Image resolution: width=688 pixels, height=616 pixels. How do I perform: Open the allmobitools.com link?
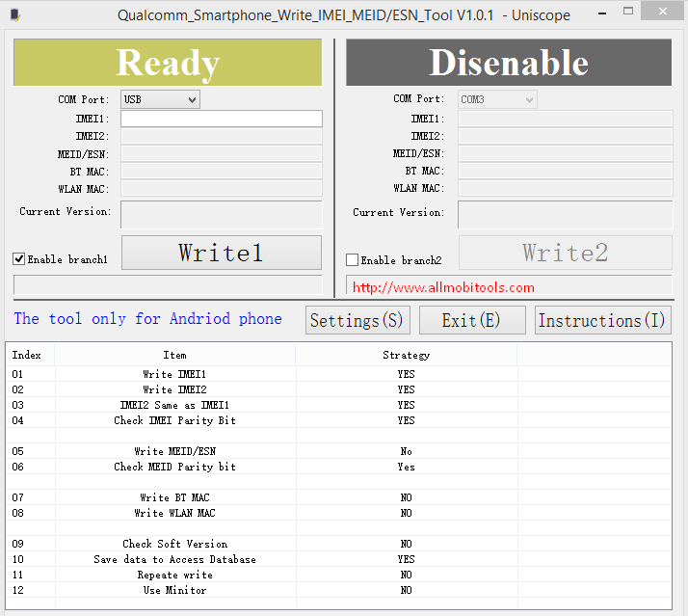tap(443, 287)
